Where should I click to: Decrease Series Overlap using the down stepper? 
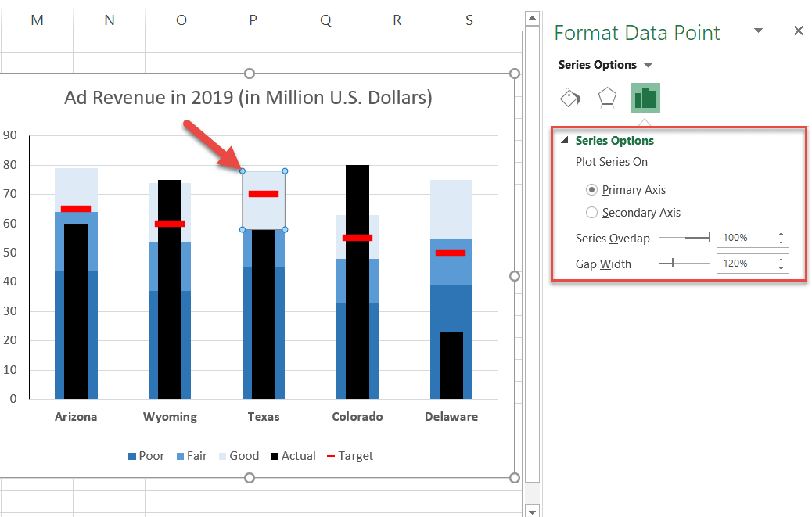click(781, 242)
